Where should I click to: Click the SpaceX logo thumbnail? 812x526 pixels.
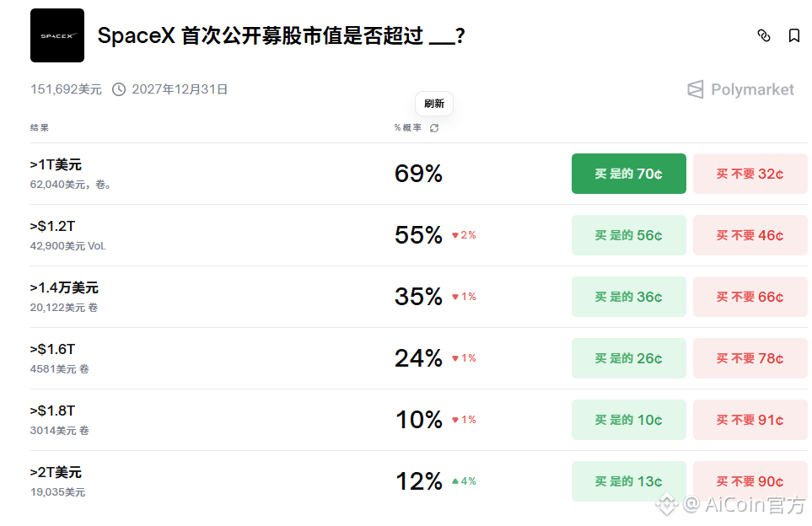pyautogui.click(x=57, y=35)
